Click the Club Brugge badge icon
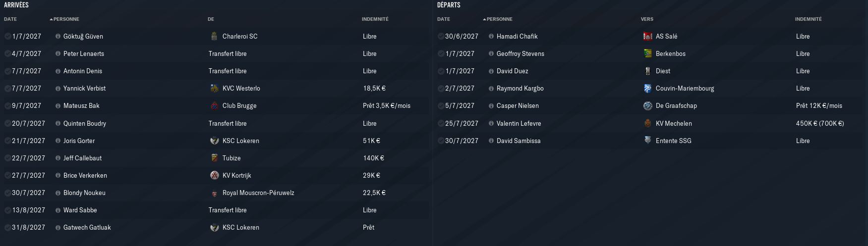 (x=214, y=105)
